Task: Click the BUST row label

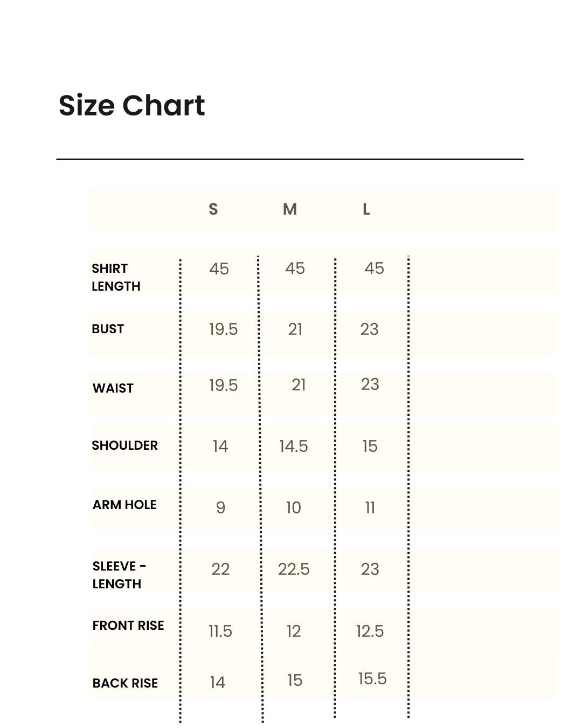Action: pos(108,329)
